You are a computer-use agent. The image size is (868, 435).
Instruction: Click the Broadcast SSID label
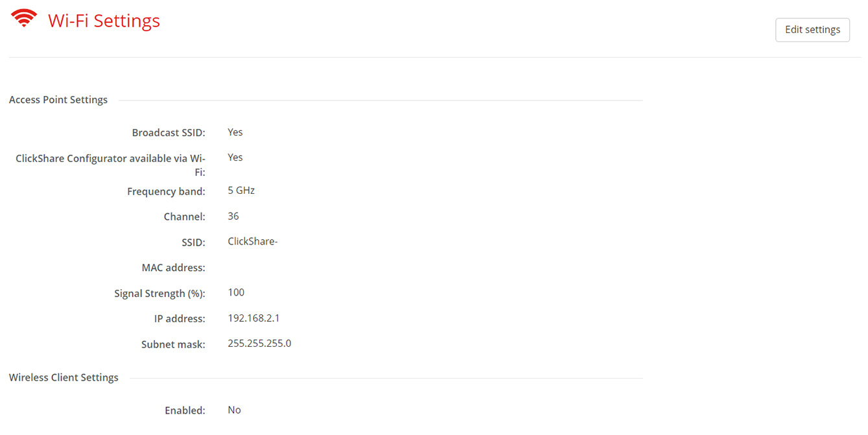[x=169, y=133]
